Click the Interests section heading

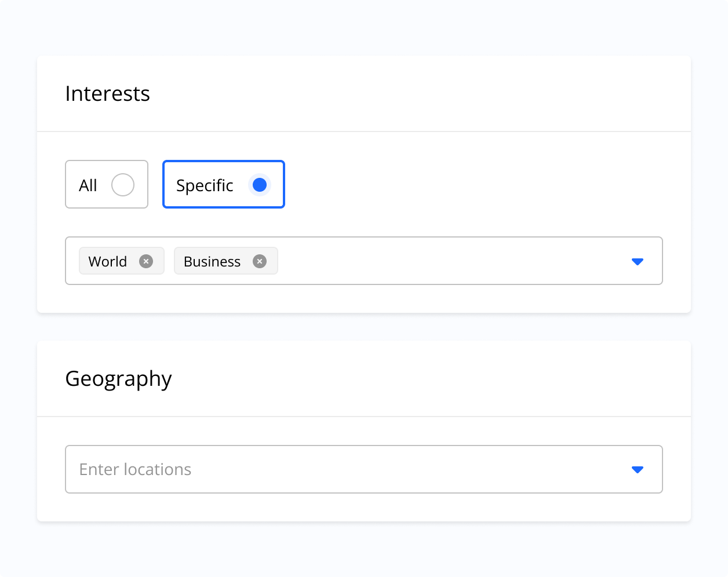pyautogui.click(x=108, y=94)
